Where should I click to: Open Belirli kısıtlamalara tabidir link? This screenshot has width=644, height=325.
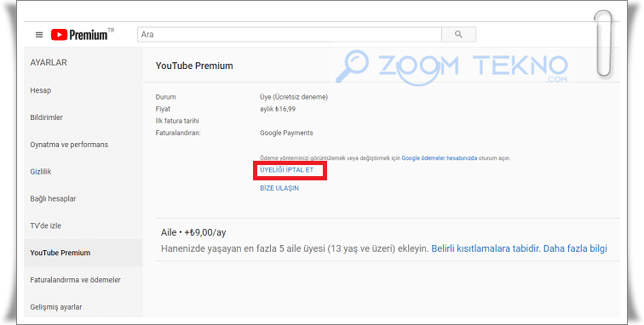pyautogui.click(x=486, y=248)
